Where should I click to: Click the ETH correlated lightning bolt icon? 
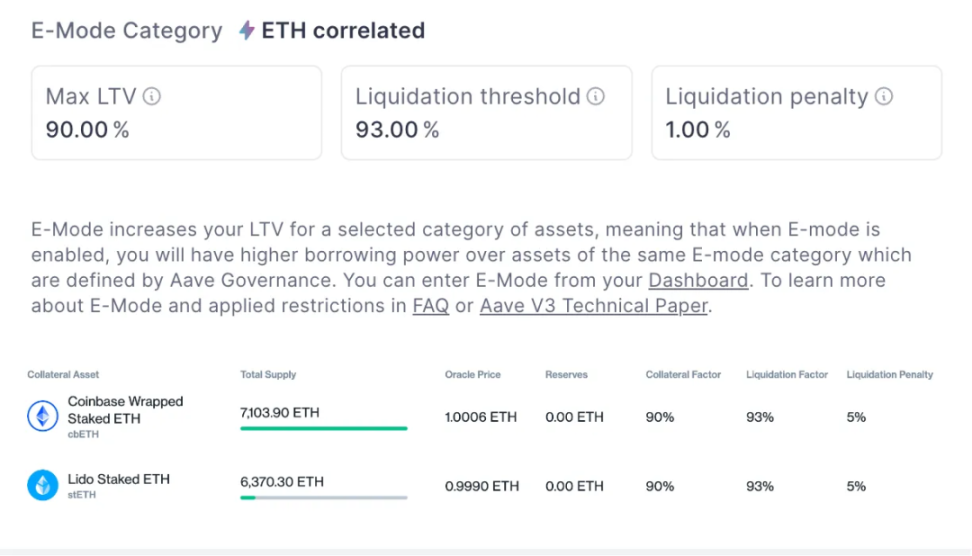point(247,30)
